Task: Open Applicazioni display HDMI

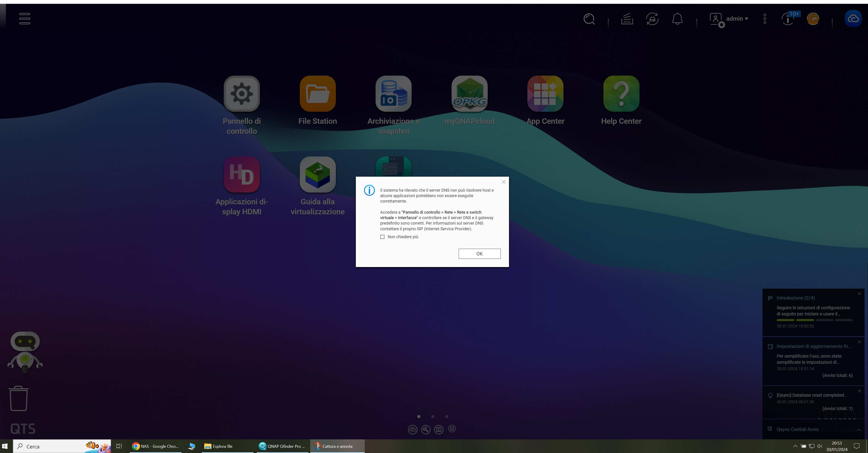Action: [x=242, y=175]
